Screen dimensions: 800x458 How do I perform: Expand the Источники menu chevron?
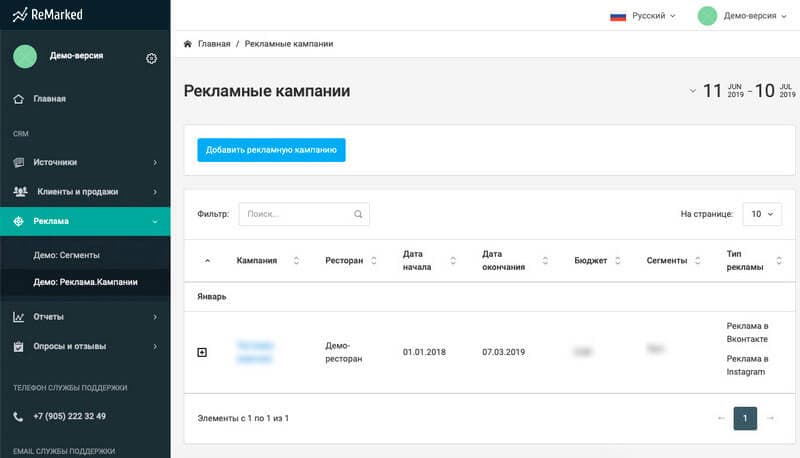coord(155,163)
